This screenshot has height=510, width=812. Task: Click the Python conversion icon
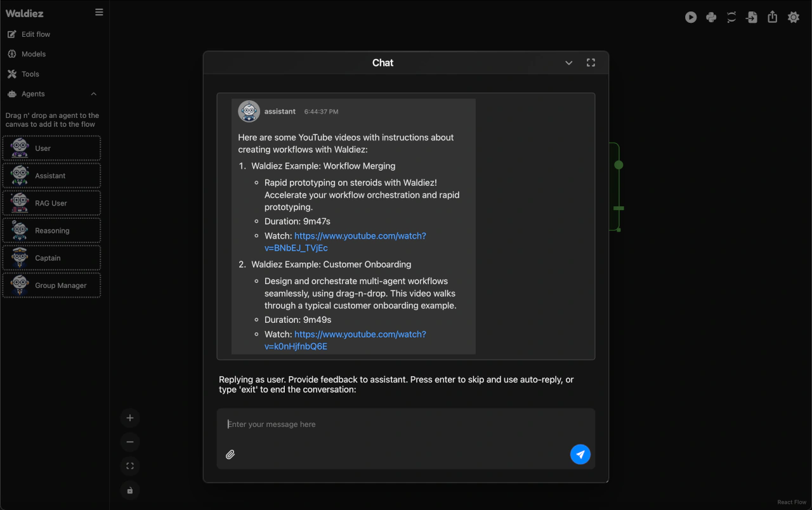[711, 18]
